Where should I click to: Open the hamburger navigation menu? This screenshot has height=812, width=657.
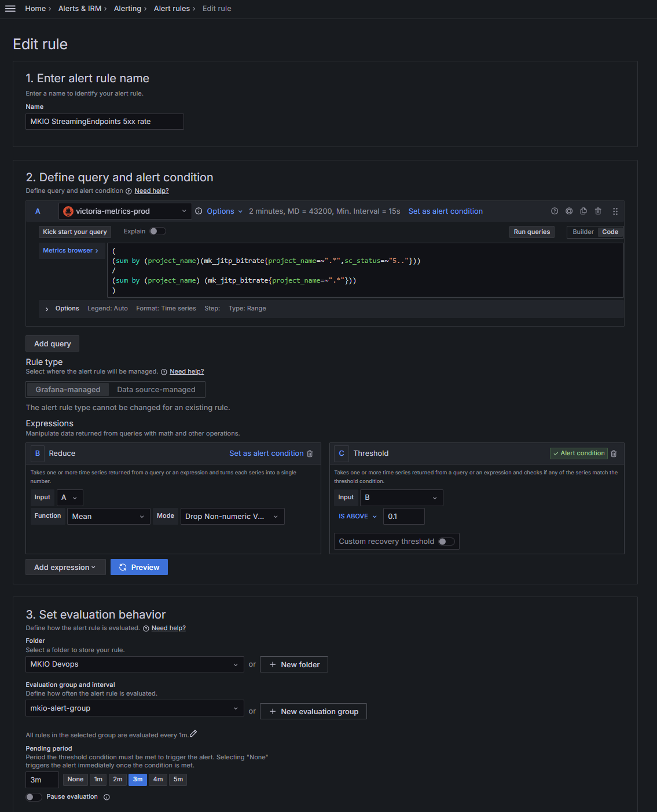click(x=10, y=9)
